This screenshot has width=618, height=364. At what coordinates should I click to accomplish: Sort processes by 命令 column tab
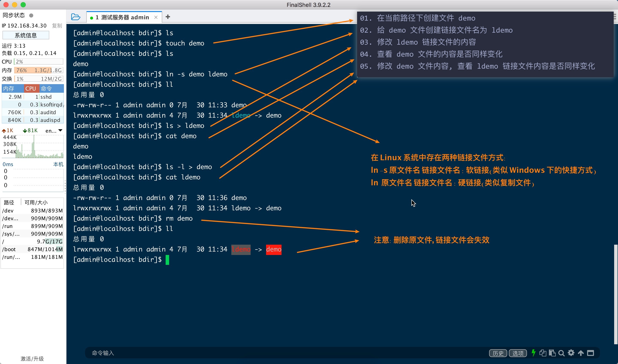[51, 88]
